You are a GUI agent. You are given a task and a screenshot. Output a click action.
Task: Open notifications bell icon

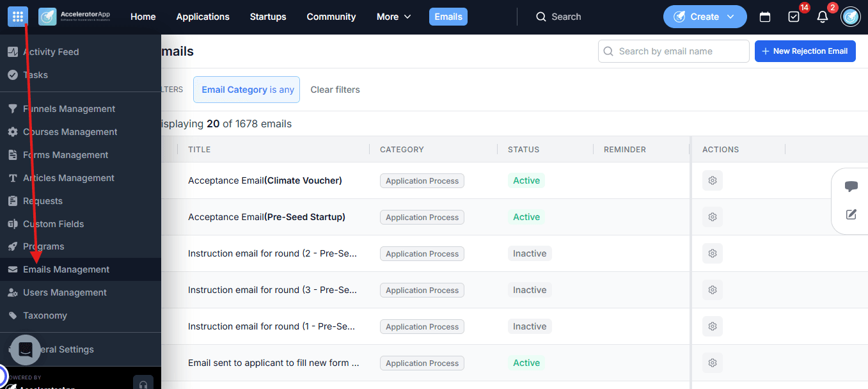pos(823,17)
